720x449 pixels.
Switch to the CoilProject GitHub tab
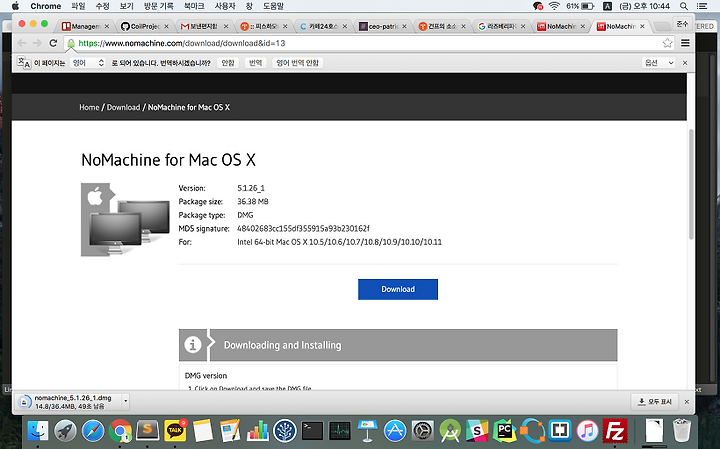point(144,26)
